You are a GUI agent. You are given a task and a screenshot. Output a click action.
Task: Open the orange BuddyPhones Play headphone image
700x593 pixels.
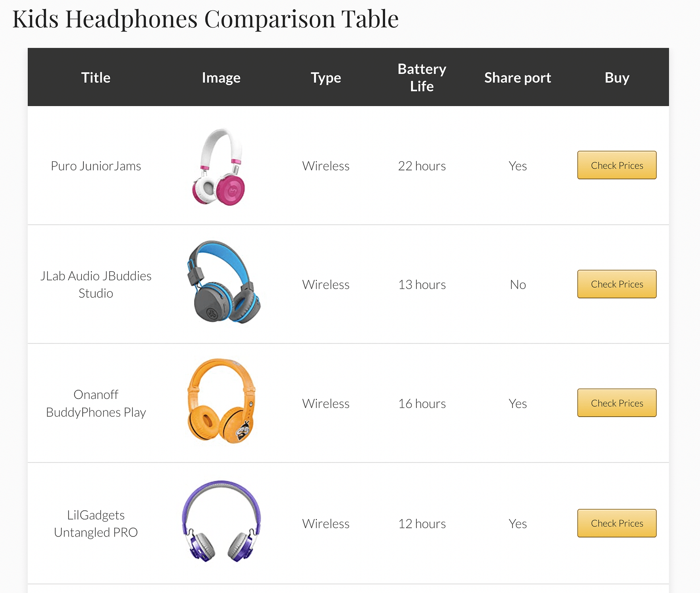click(221, 401)
